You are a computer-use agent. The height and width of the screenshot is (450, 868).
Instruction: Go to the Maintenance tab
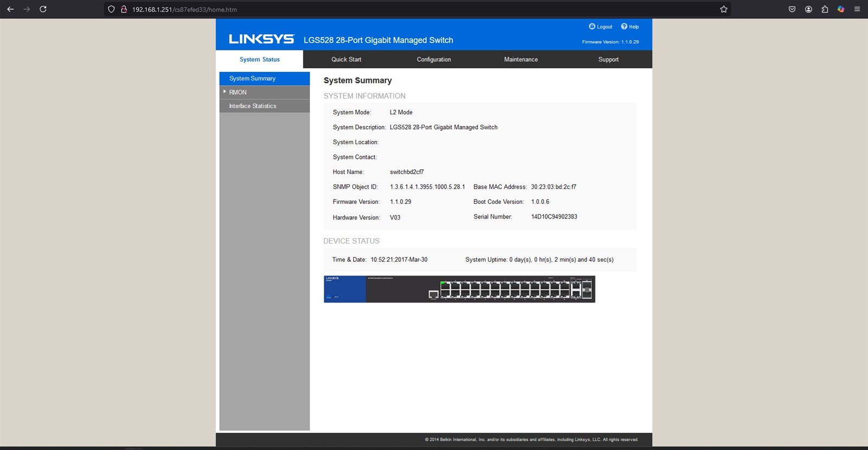pyautogui.click(x=521, y=60)
